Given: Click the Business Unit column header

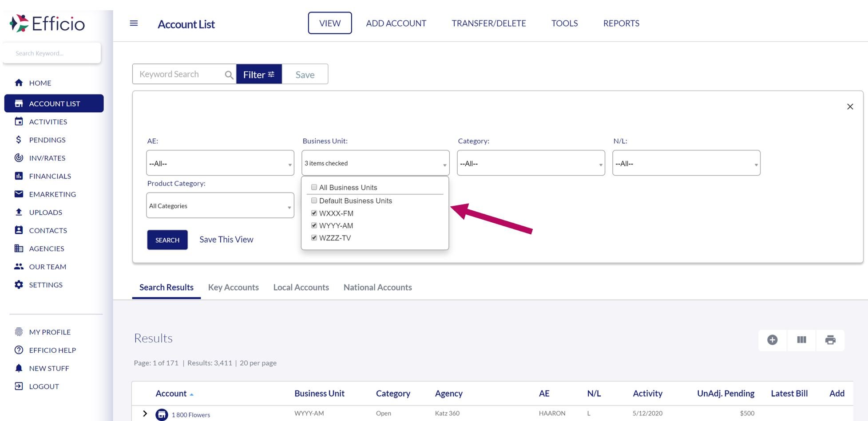Looking at the screenshot, I should point(319,393).
